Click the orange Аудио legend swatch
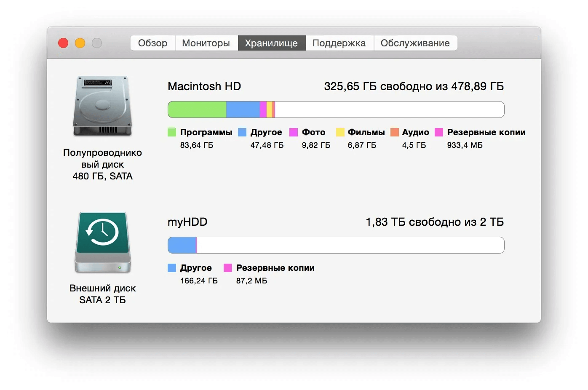This screenshot has height=390, width=588. (x=395, y=132)
